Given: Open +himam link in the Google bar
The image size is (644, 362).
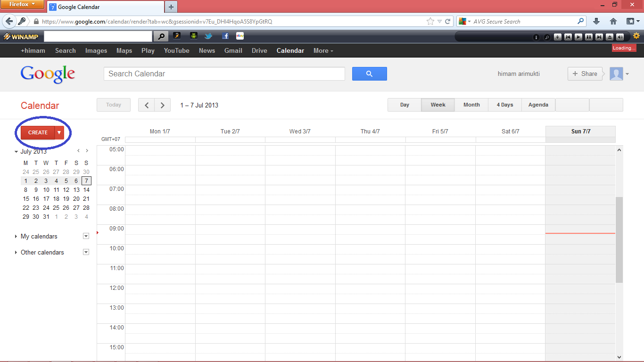Looking at the screenshot, I should pyautogui.click(x=33, y=50).
